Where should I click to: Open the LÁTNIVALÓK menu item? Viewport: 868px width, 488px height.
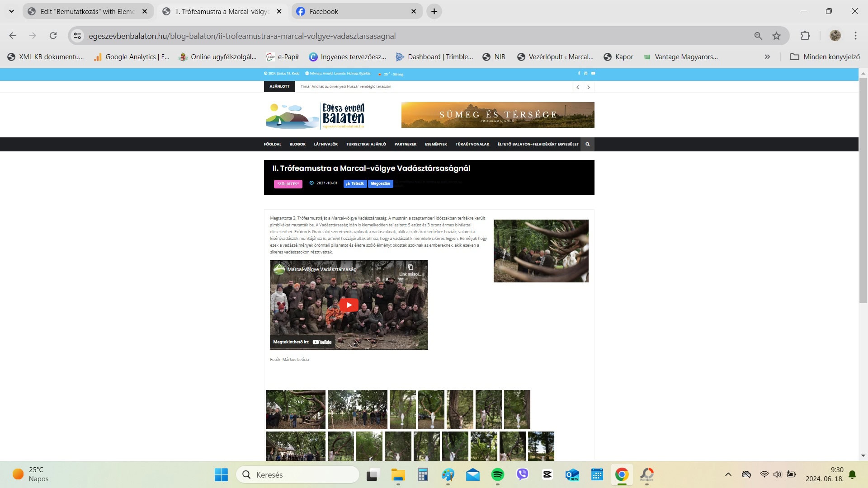(325, 144)
